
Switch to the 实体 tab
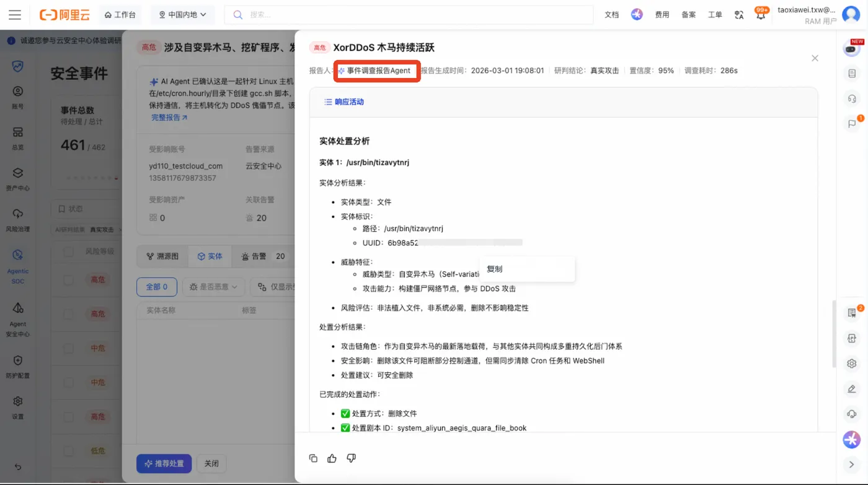210,256
